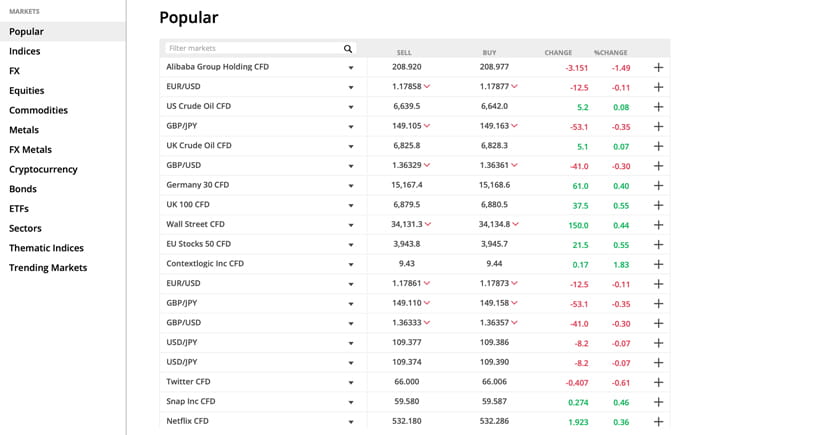Click plus icon for EUR/USD row selling 1.17861
Viewport: 830px width, 435px height.
(x=658, y=284)
